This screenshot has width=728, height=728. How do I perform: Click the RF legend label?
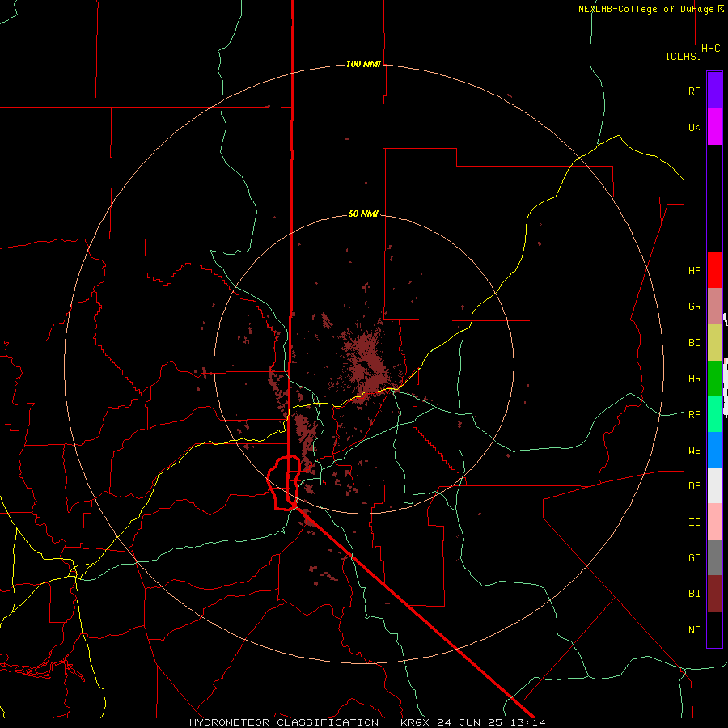[x=694, y=91]
